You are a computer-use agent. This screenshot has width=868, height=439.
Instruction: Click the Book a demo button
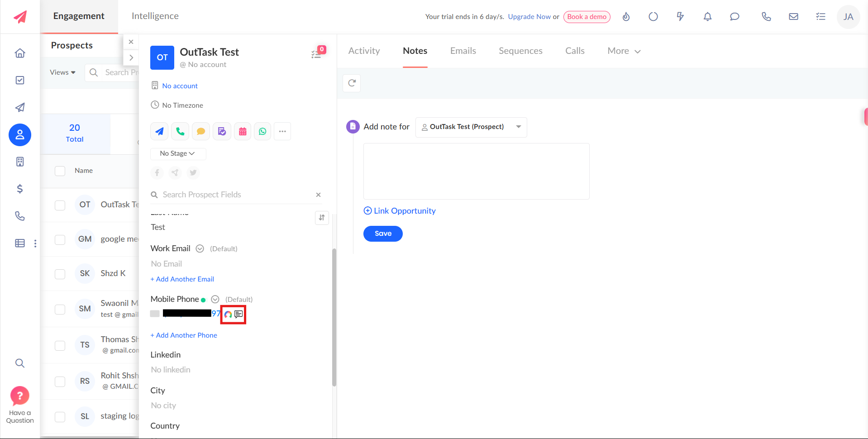point(587,17)
